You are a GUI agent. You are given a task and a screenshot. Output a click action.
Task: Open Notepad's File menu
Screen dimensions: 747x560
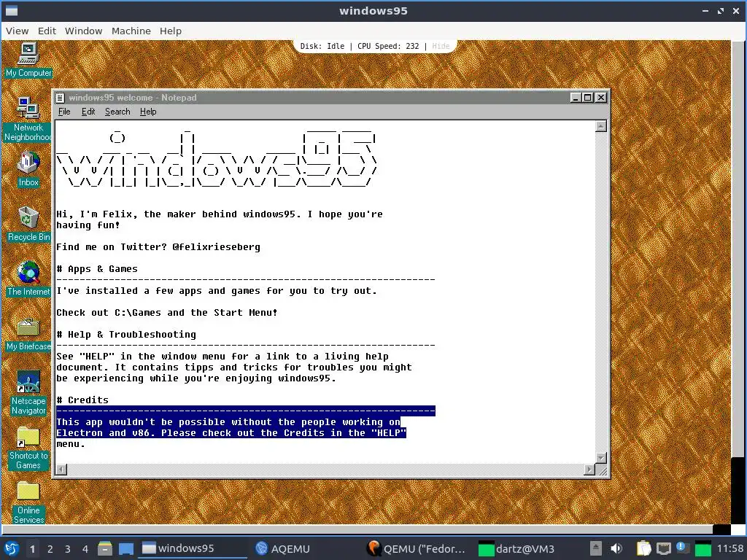tap(64, 112)
